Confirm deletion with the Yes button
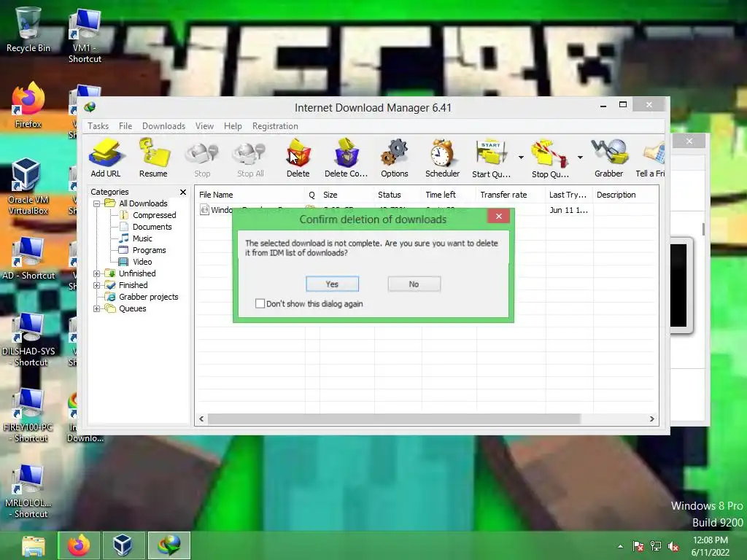This screenshot has height=560, width=747. [x=332, y=284]
